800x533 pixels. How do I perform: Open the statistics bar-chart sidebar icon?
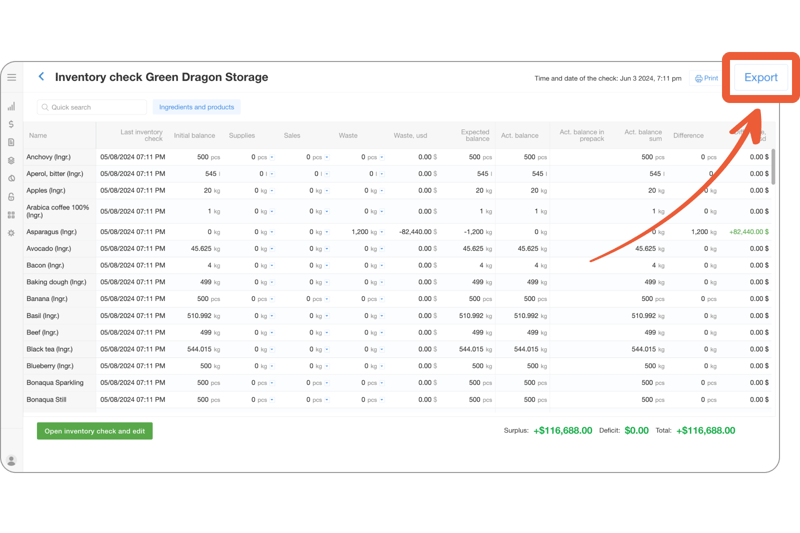pyautogui.click(x=11, y=106)
